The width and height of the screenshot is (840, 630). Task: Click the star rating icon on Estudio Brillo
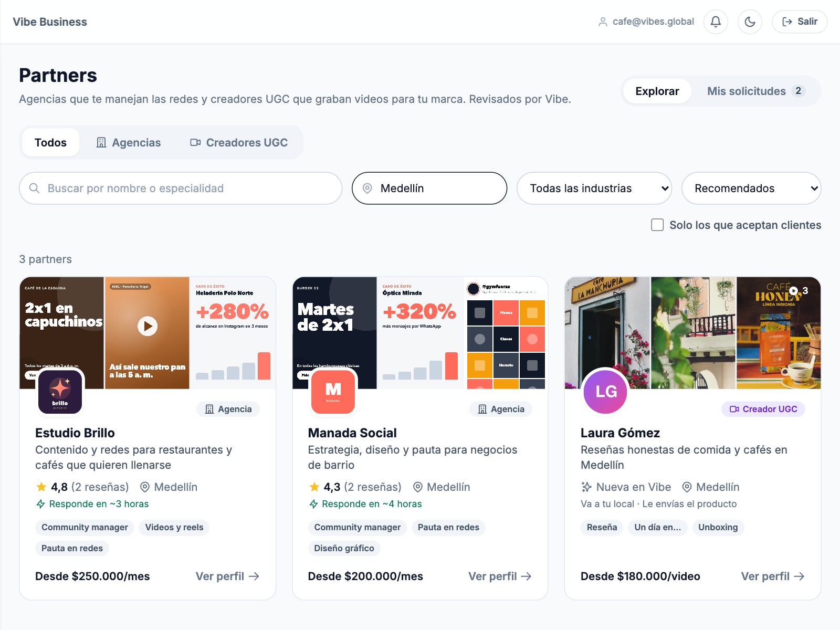coord(41,487)
